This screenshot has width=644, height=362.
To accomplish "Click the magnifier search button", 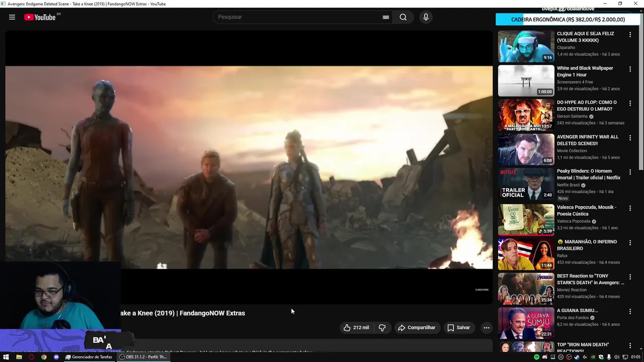I will (x=403, y=17).
